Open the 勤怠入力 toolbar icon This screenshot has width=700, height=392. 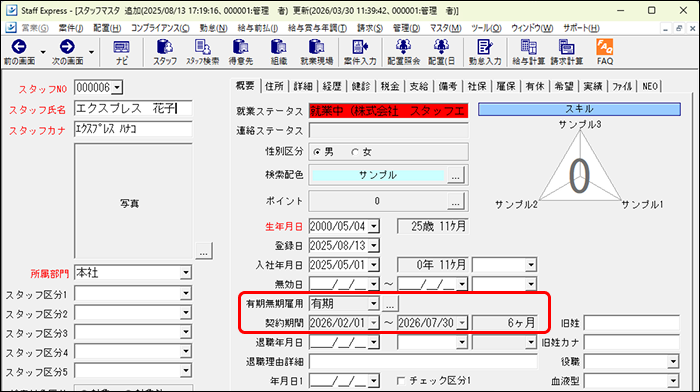point(485,47)
